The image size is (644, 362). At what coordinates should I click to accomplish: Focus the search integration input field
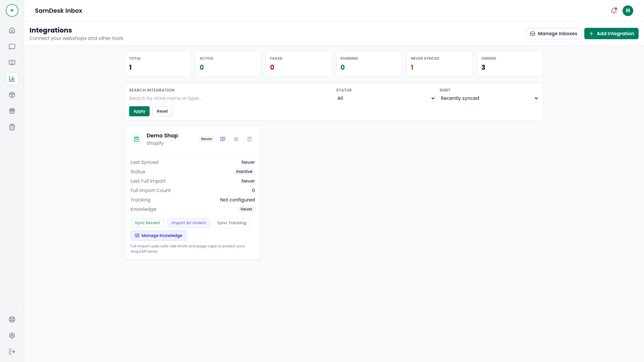[x=230, y=98]
